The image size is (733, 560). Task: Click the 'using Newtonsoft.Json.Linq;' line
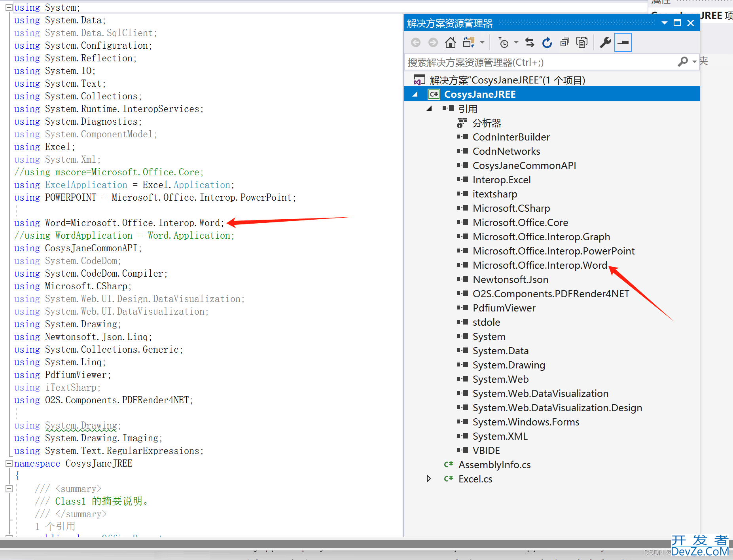pos(83,337)
